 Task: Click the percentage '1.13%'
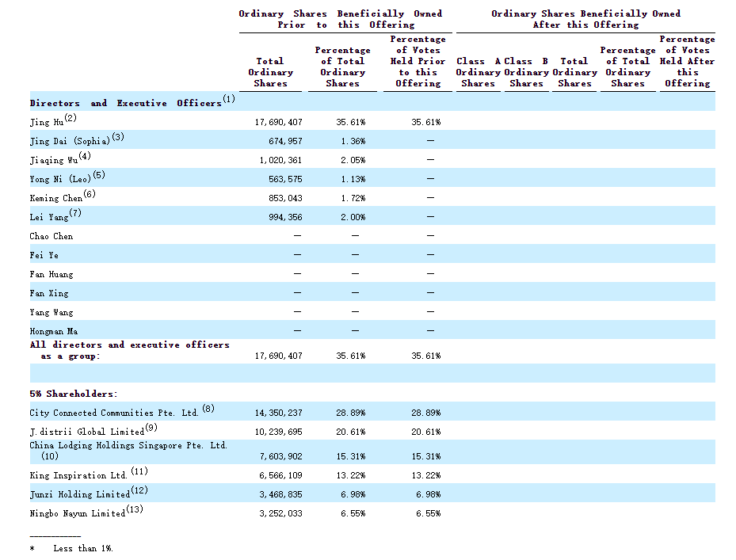coord(353,179)
